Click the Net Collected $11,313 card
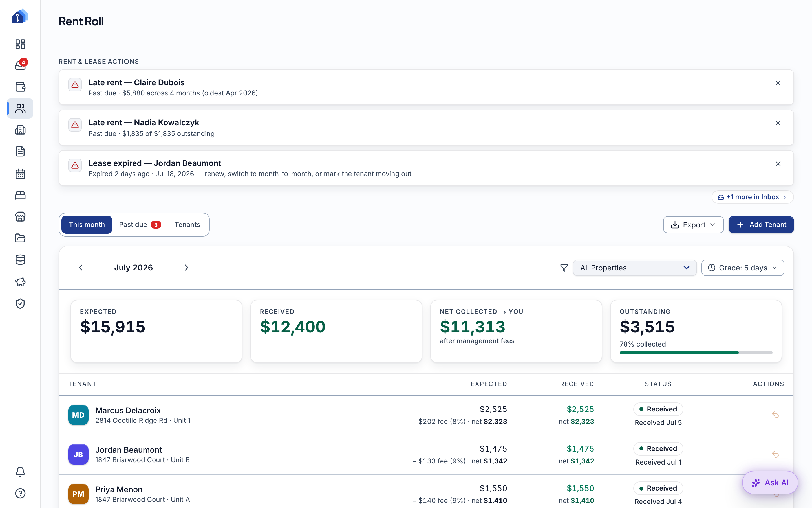This screenshot has width=812, height=508. pyautogui.click(x=516, y=331)
